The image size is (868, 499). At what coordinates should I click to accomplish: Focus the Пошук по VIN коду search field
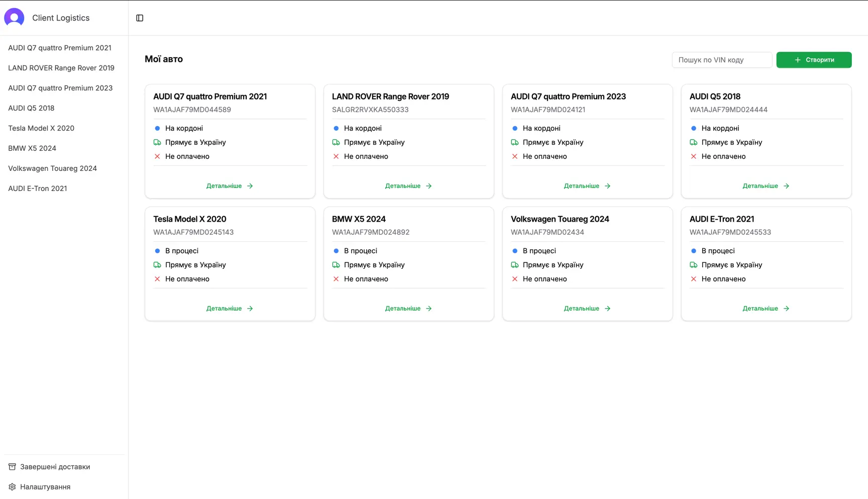[722, 60]
